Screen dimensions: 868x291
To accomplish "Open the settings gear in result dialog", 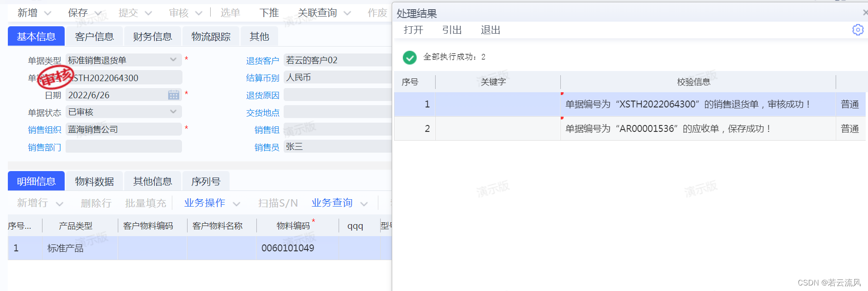I will (858, 30).
